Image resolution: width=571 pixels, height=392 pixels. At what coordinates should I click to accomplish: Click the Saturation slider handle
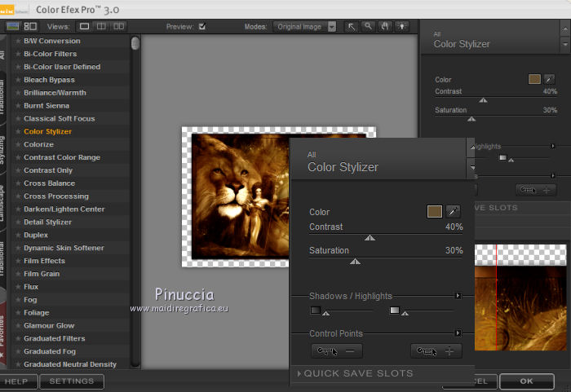click(x=355, y=262)
